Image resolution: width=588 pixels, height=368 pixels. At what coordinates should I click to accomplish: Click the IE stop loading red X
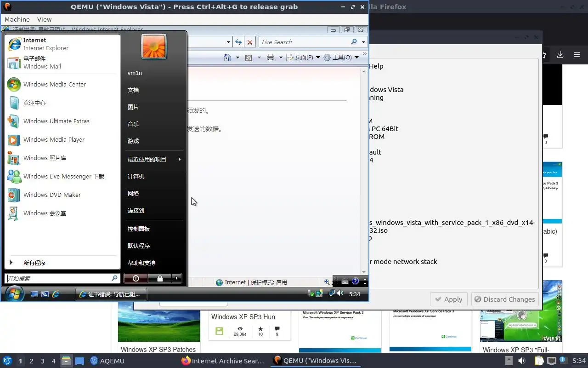pos(250,42)
